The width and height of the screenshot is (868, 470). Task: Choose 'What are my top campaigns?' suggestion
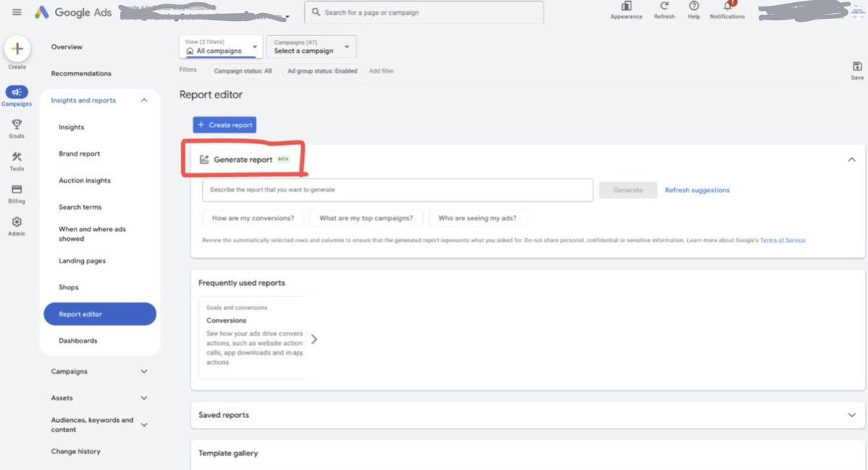(366, 218)
